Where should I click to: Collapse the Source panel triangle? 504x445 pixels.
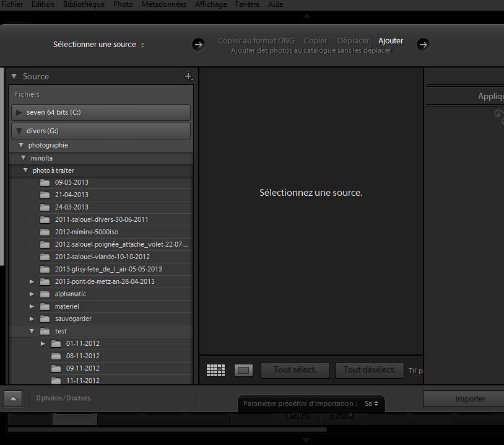click(x=14, y=76)
